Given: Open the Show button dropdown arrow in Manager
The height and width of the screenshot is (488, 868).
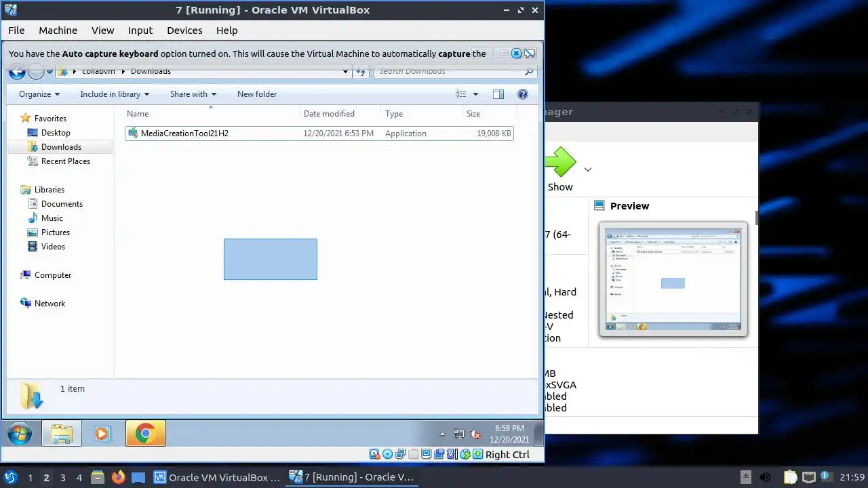Looking at the screenshot, I should pos(588,169).
